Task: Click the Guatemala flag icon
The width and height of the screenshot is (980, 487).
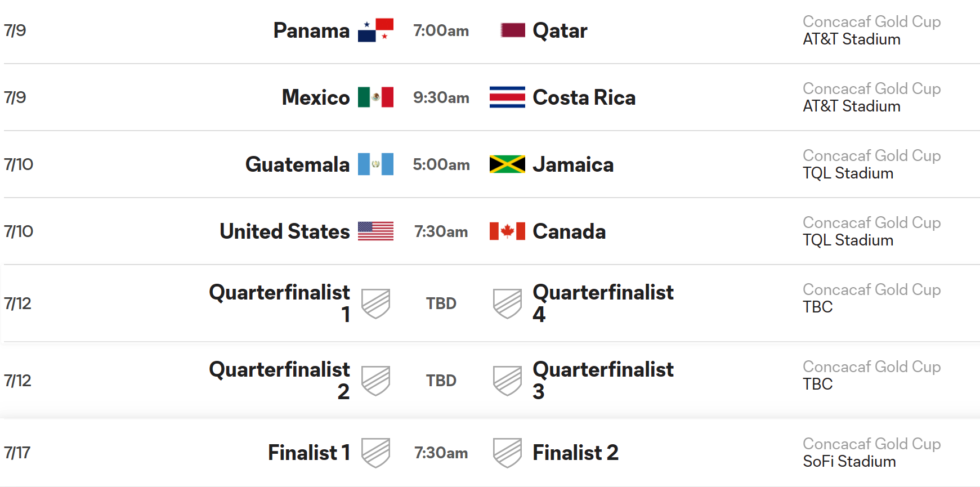Action: (x=375, y=164)
